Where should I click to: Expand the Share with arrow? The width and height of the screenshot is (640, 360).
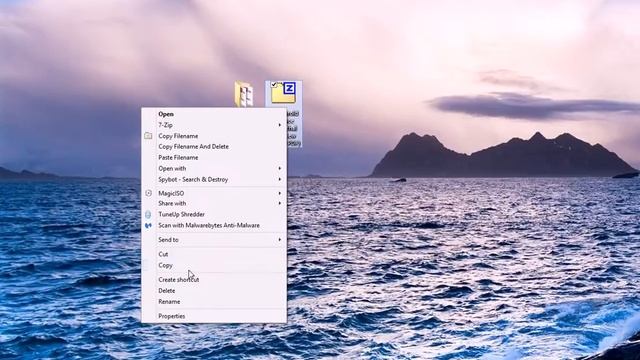point(280,203)
